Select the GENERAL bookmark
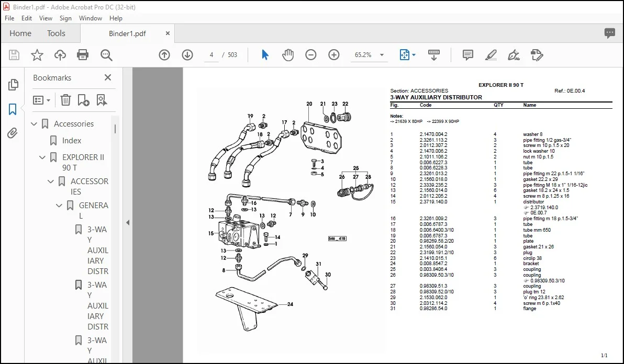Image resolution: width=624 pixels, height=364 pixels. point(94,211)
